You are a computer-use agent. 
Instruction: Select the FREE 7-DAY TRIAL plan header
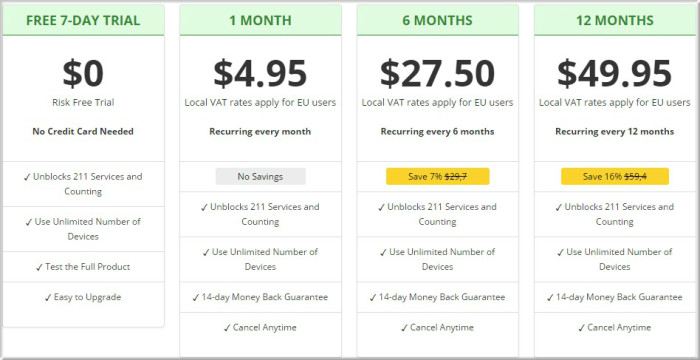coord(83,20)
